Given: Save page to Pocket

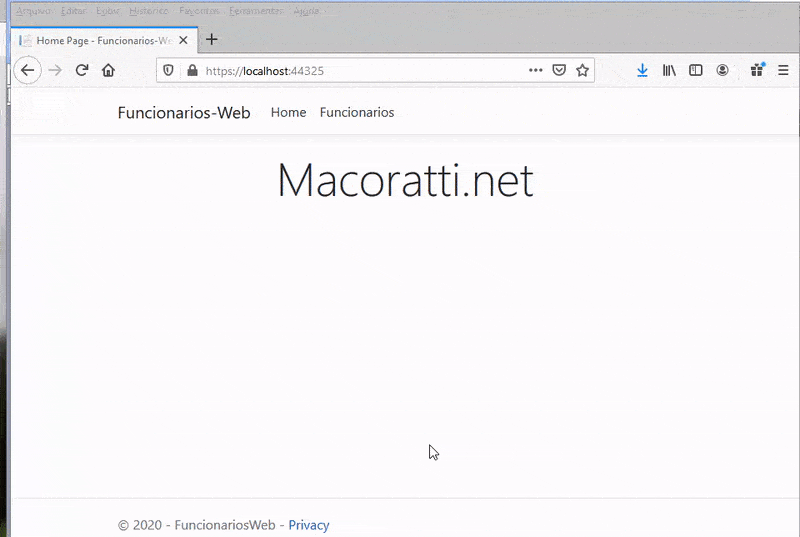Looking at the screenshot, I should pyautogui.click(x=559, y=70).
